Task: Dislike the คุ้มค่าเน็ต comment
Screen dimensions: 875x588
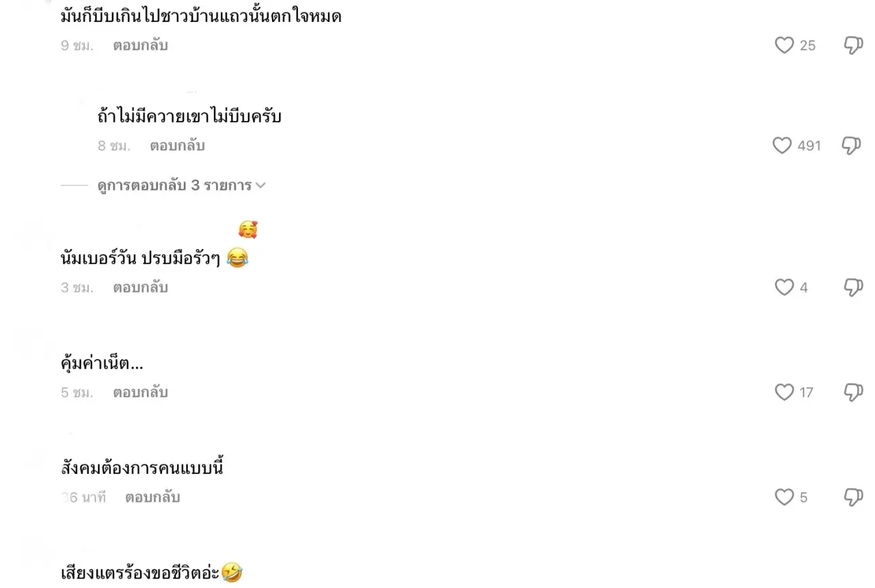Action: point(854,392)
